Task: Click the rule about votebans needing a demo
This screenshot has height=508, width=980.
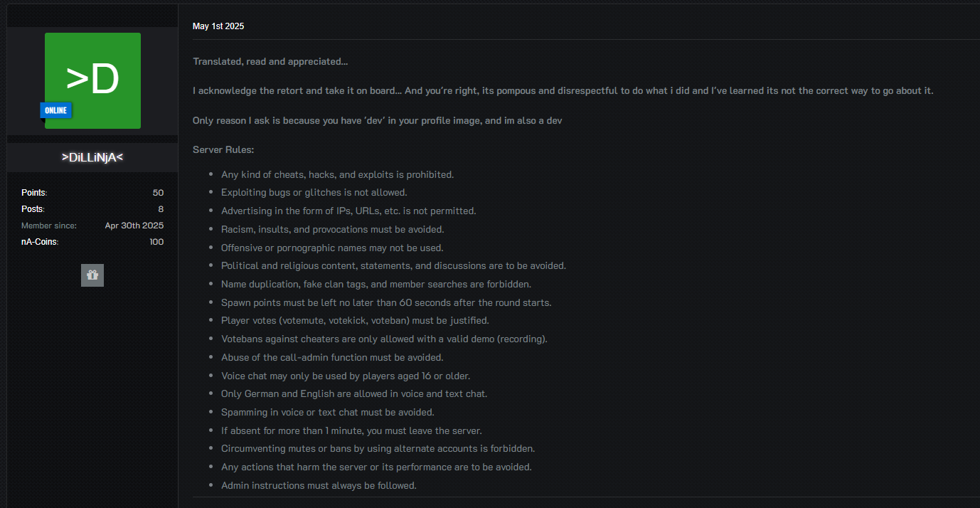Action: (x=384, y=339)
